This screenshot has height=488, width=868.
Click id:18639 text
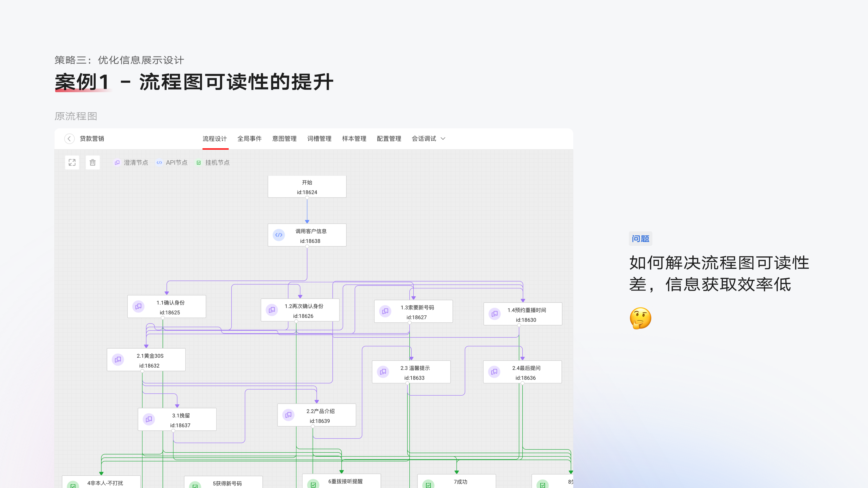tap(320, 421)
